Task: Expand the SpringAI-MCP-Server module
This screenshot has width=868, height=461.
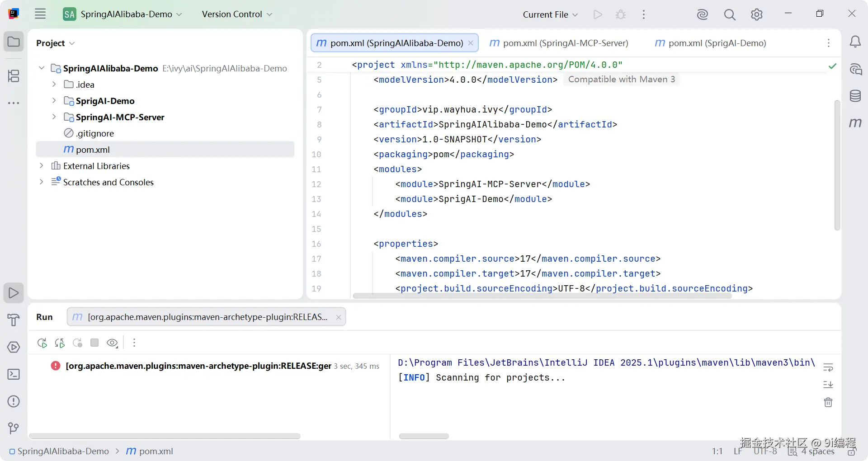Action: [54, 117]
